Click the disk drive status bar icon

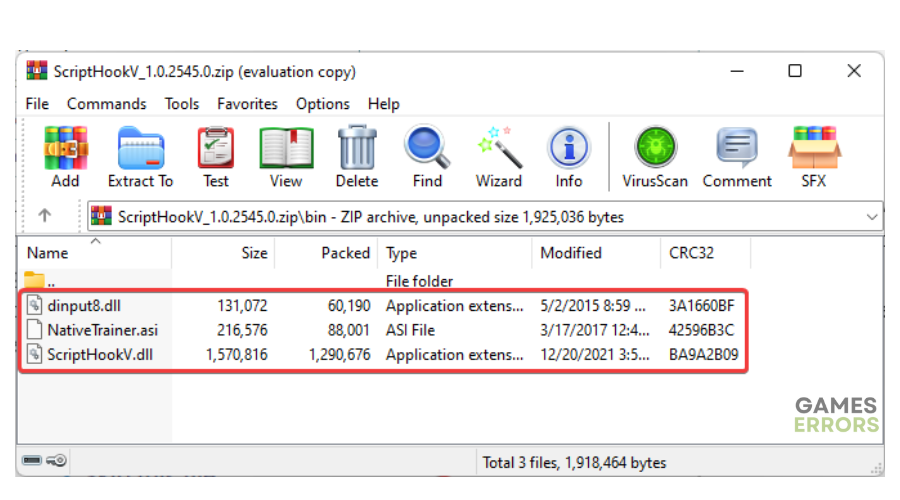click(32, 460)
